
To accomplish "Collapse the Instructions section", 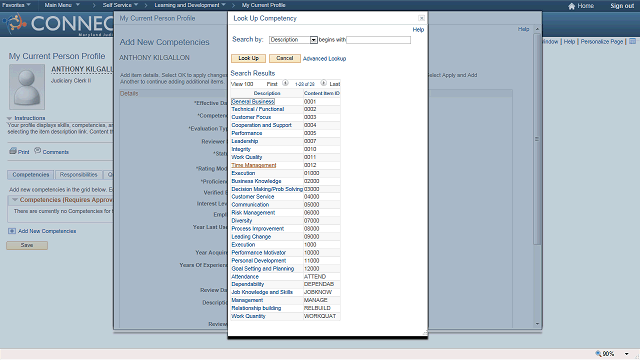I will click(x=9, y=118).
